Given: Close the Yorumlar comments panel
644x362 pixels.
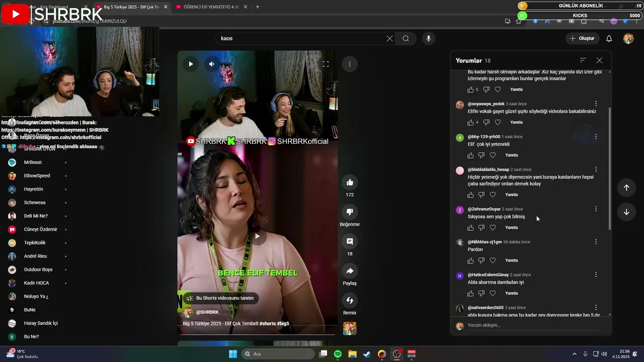Looking at the screenshot, I should (599, 60).
